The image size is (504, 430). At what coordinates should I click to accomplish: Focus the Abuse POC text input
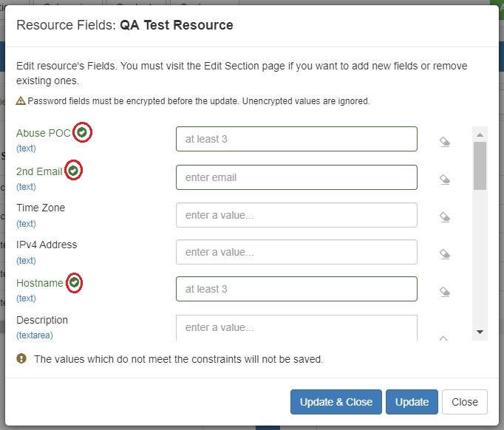pos(296,139)
